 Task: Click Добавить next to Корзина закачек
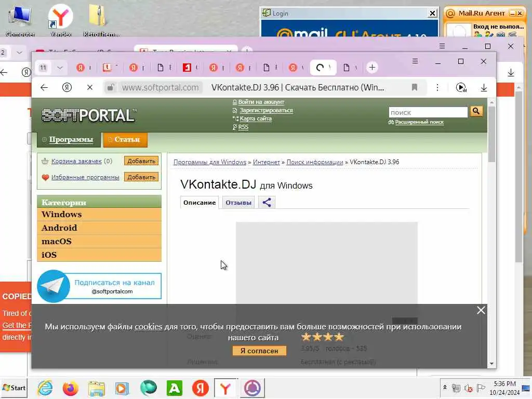141,161
